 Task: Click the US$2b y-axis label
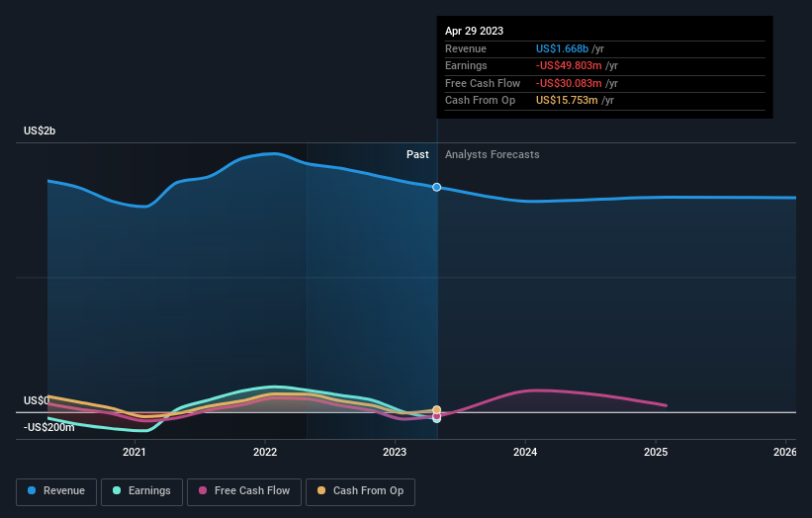point(40,130)
